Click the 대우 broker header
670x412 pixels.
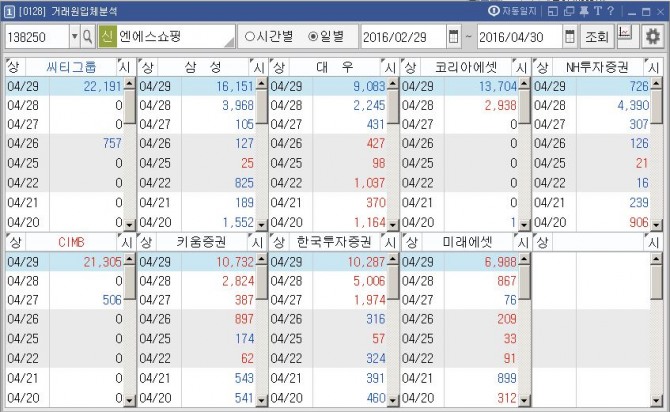click(x=335, y=67)
